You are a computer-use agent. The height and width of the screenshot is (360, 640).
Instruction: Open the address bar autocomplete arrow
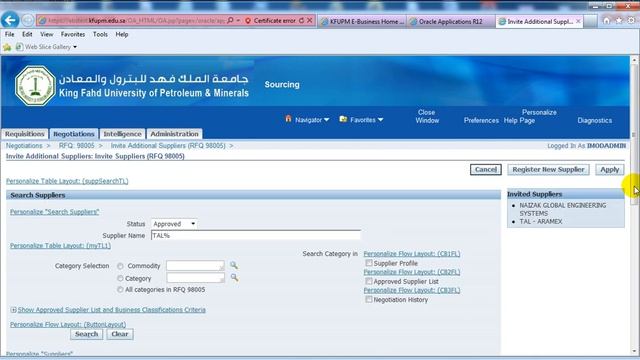pyautogui.click(x=238, y=20)
